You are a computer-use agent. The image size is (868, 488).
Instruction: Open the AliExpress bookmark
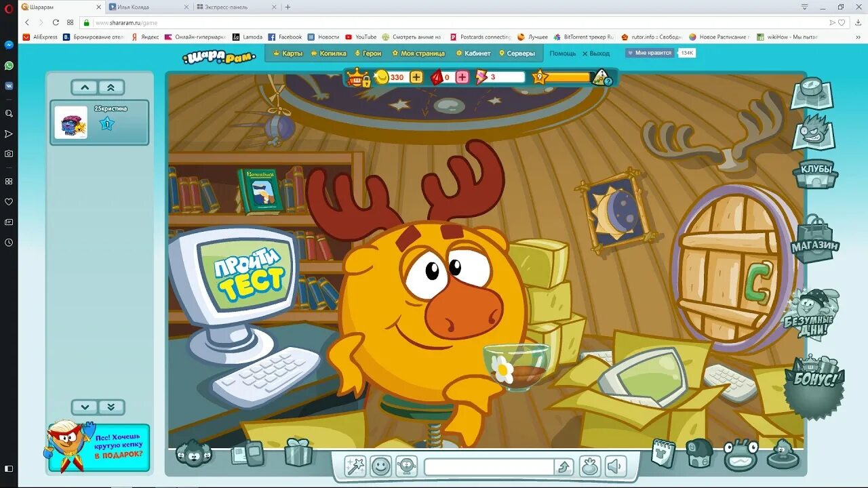41,37
